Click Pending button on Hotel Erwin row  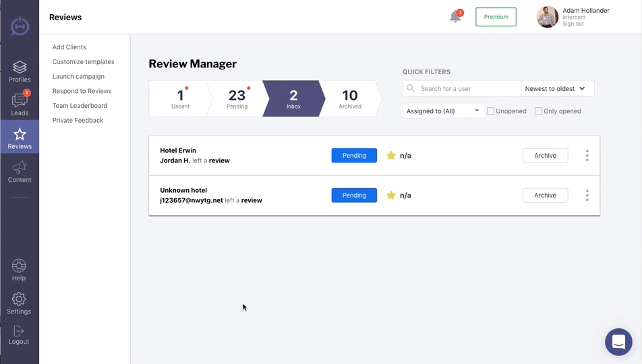(354, 155)
